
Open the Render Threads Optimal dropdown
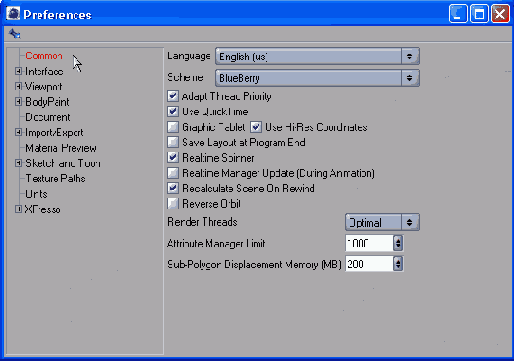(x=382, y=222)
